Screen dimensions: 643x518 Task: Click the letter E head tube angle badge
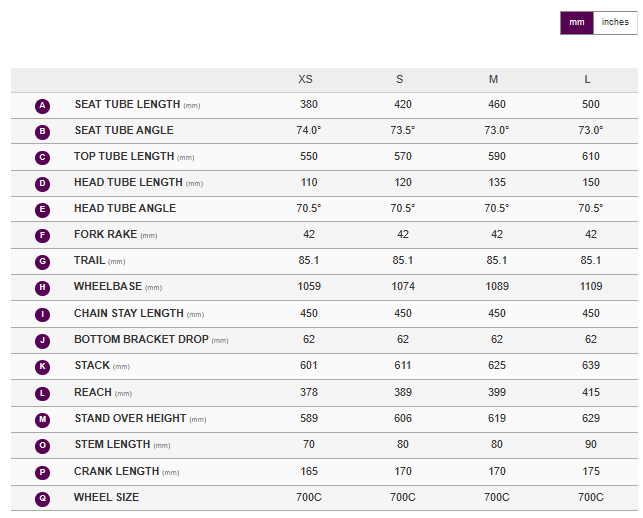42,210
